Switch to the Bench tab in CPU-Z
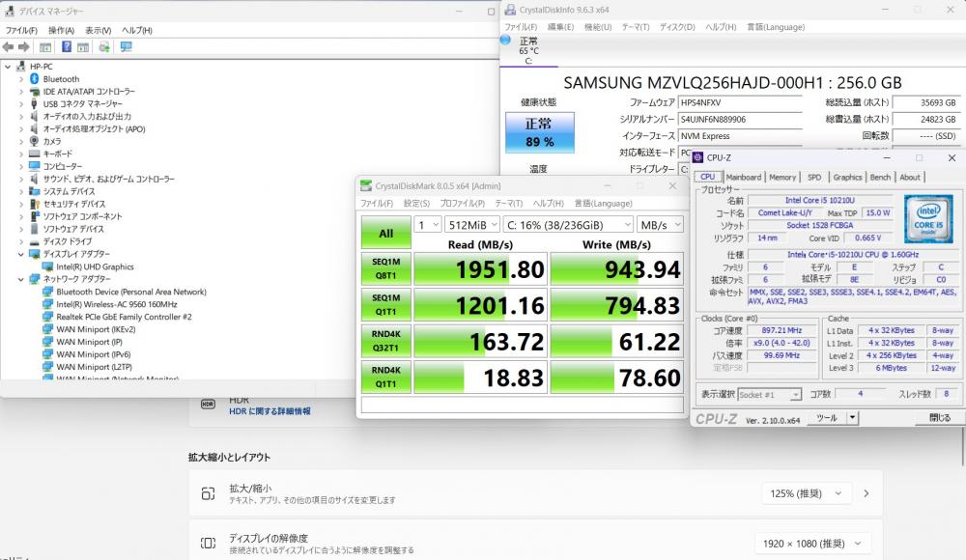966x560 pixels. point(880,178)
